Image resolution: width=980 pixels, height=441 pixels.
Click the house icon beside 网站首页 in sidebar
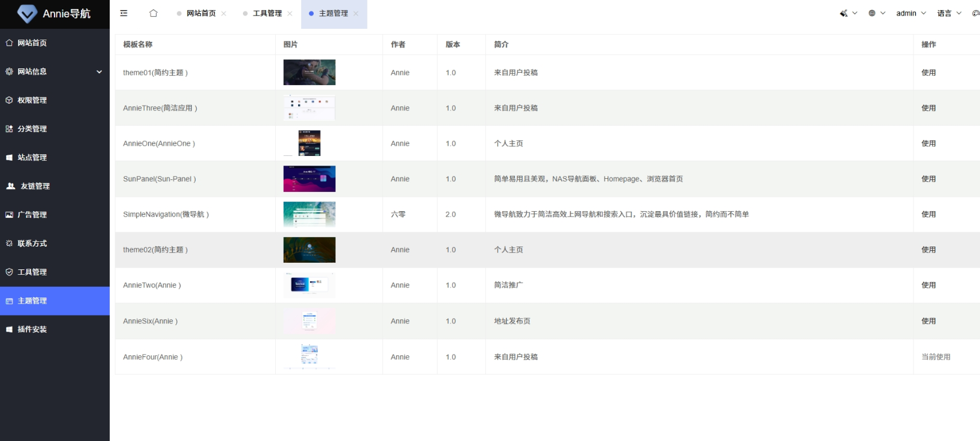[9, 43]
